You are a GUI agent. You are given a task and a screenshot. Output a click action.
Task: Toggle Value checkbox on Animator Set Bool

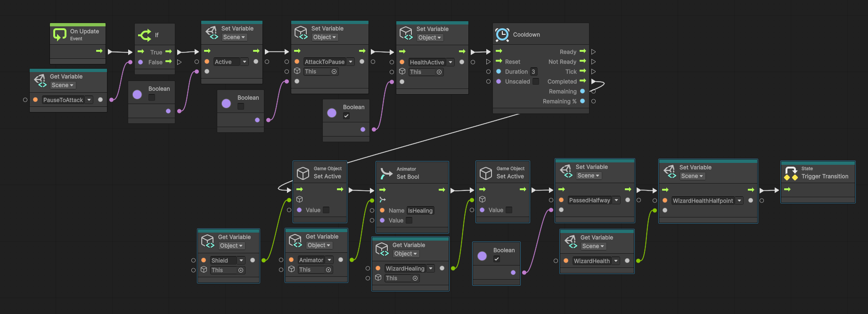click(x=409, y=220)
